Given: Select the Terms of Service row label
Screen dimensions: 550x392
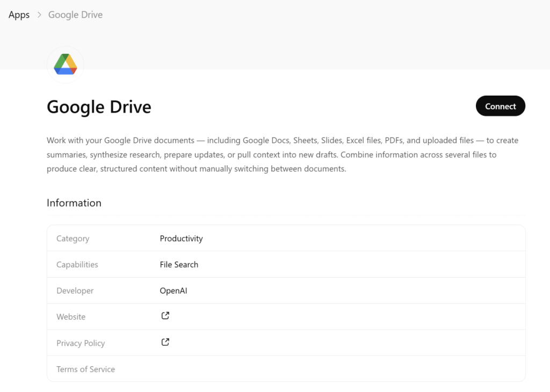Looking at the screenshot, I should click(x=85, y=369).
